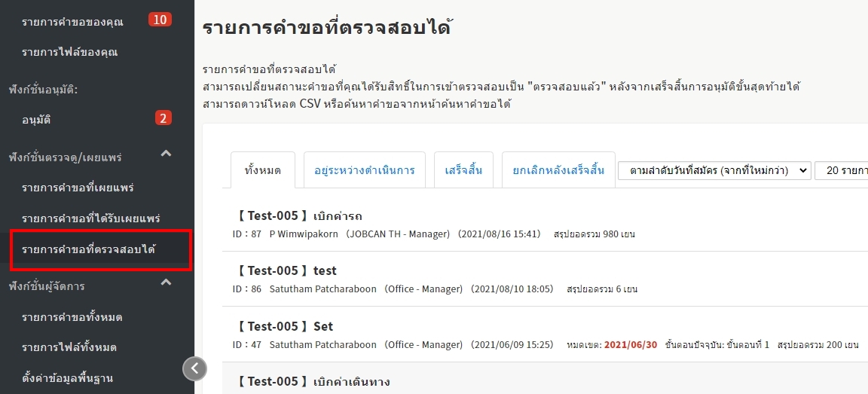Open รายการคำขอที่ได้รับเผยแพร่ menu item
This screenshot has height=394, width=868.
click(x=91, y=218)
